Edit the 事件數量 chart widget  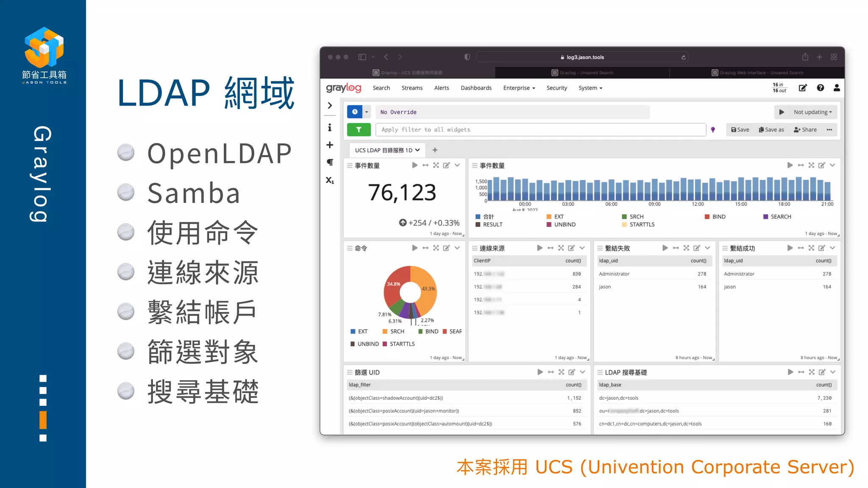pyautogui.click(x=822, y=165)
